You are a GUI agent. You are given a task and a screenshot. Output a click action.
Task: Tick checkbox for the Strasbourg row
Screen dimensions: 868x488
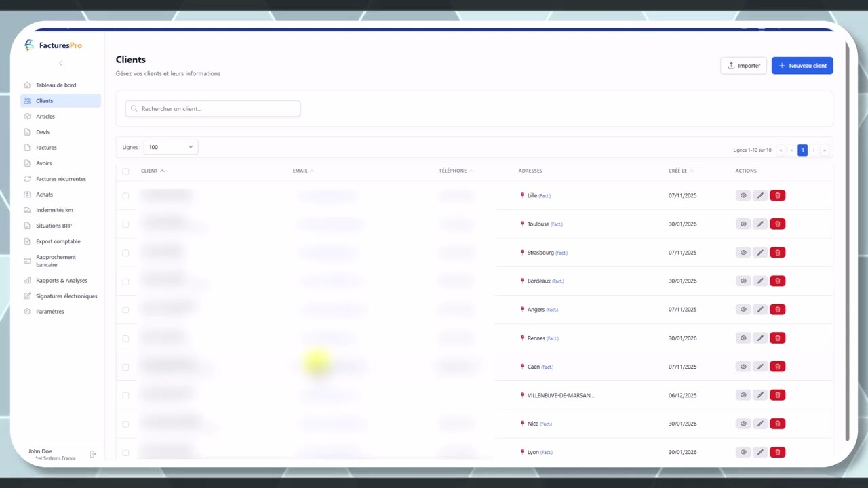125,253
